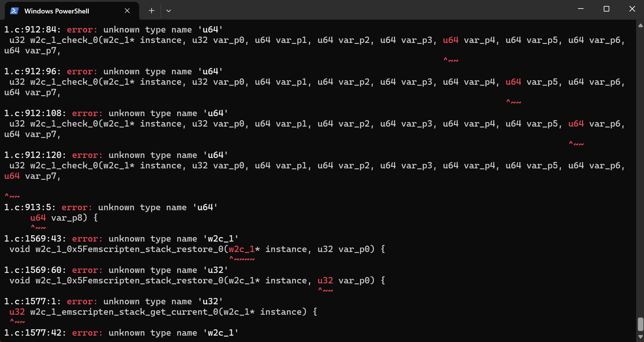644x342 pixels.
Task: Click the '1.c:1577:42:' text on the last line
Action: 35,333
